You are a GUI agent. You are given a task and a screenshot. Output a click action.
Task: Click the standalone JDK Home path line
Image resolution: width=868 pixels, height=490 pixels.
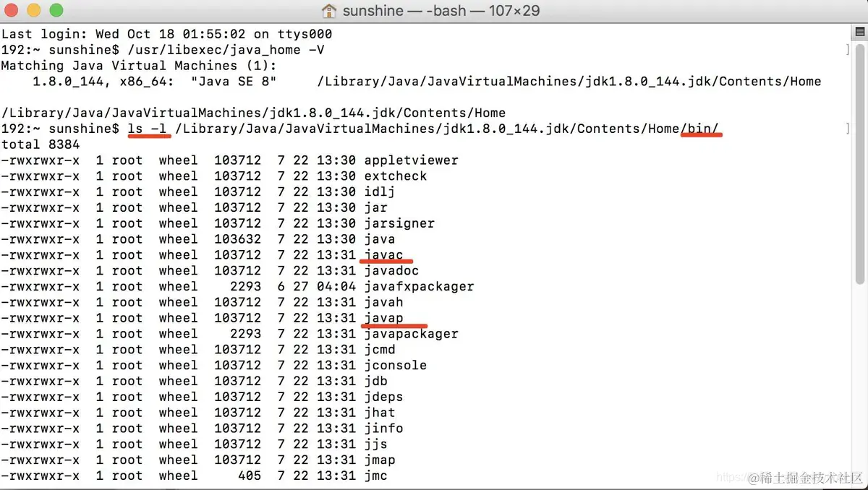(x=253, y=113)
